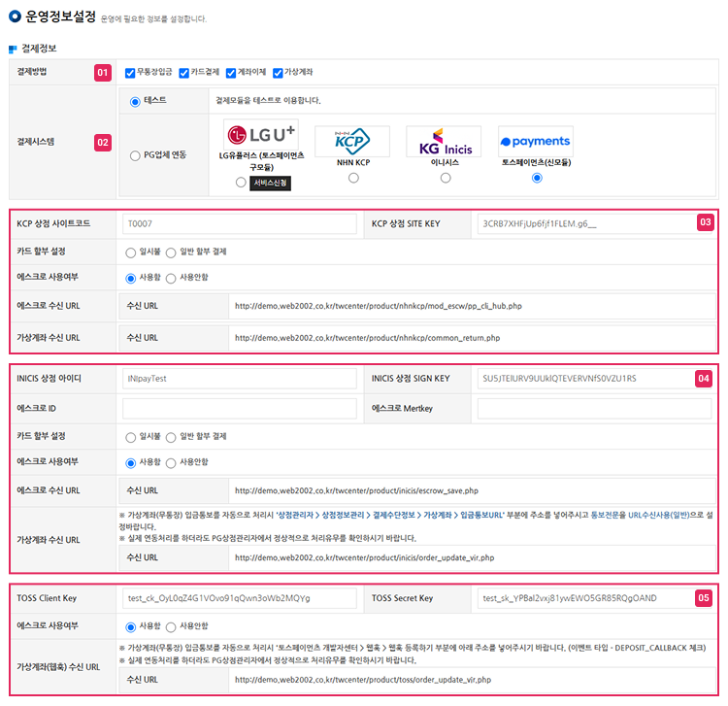Toggle the 카드결제 checkbox
This screenshot has height=706, width=728.
184,73
